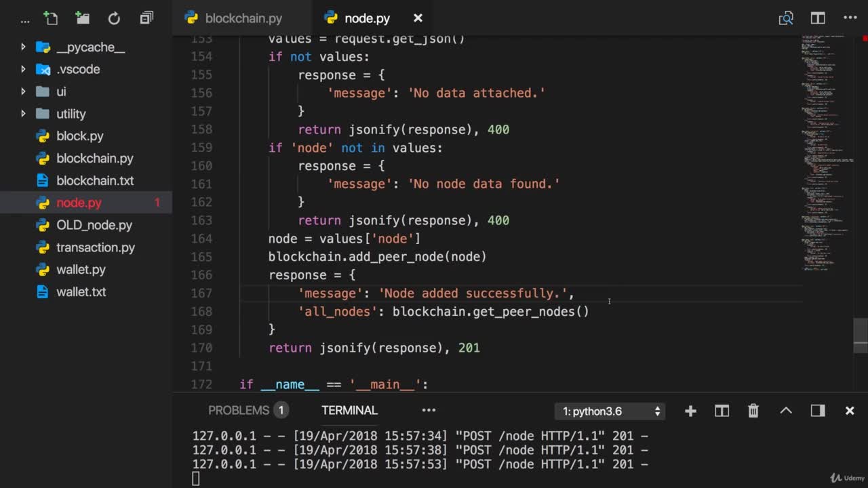Close the node.py tab

pyautogui.click(x=418, y=18)
